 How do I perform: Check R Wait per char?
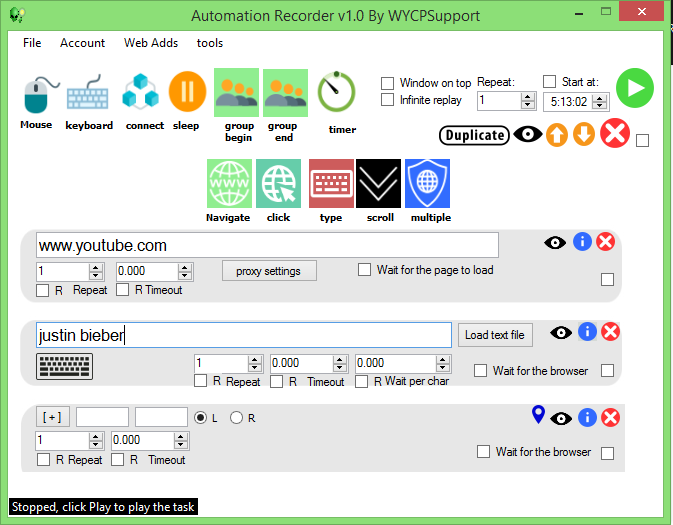pos(361,382)
